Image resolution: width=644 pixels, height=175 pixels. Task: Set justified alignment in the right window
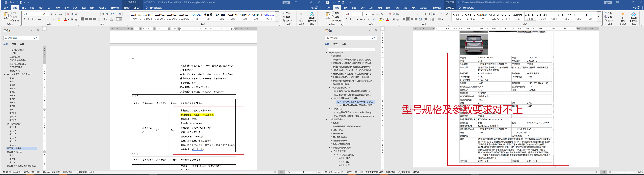pyautogui.click(x=416, y=19)
